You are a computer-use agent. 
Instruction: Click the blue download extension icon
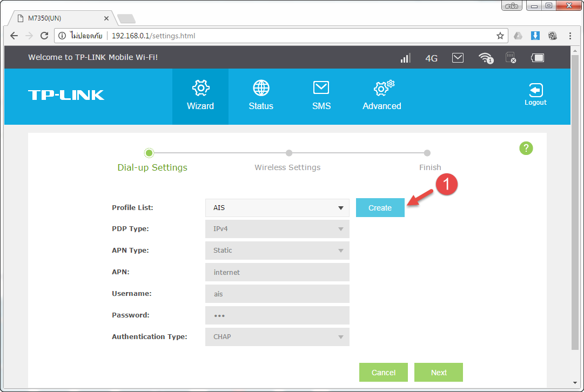pyautogui.click(x=535, y=36)
